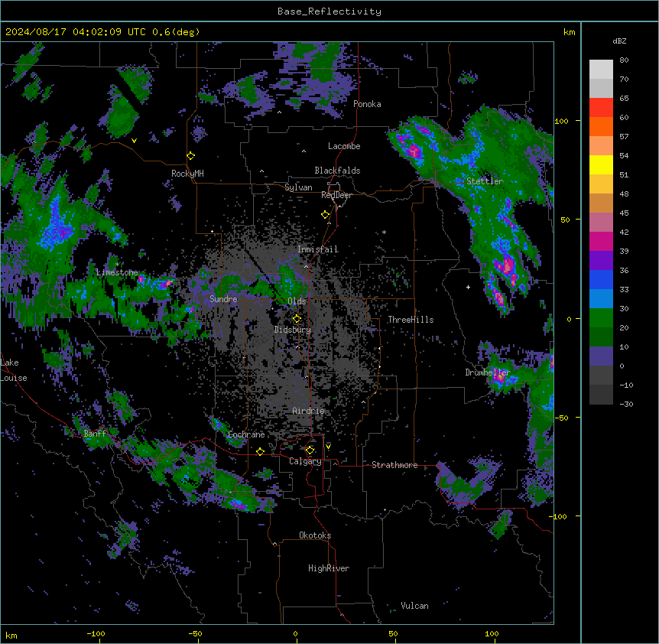Click the -50 tick on the bottom axis
Screen dimensions: 659x644
click(x=195, y=633)
